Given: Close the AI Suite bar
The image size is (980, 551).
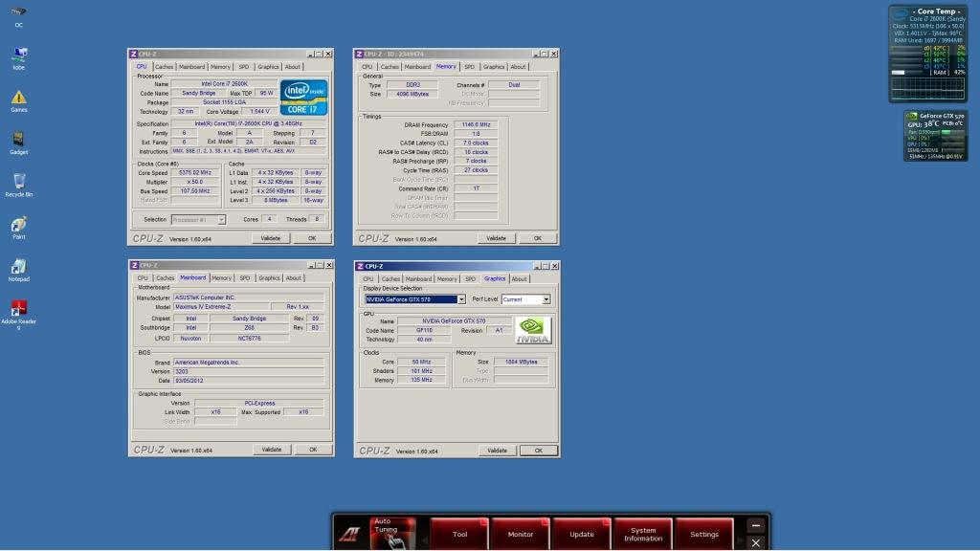Looking at the screenshot, I should pyautogui.click(x=756, y=543).
